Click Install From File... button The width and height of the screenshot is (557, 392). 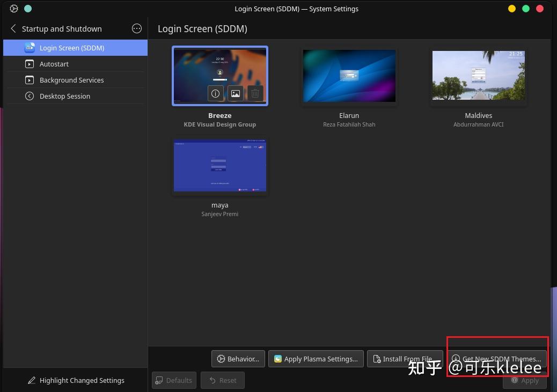tap(405, 359)
